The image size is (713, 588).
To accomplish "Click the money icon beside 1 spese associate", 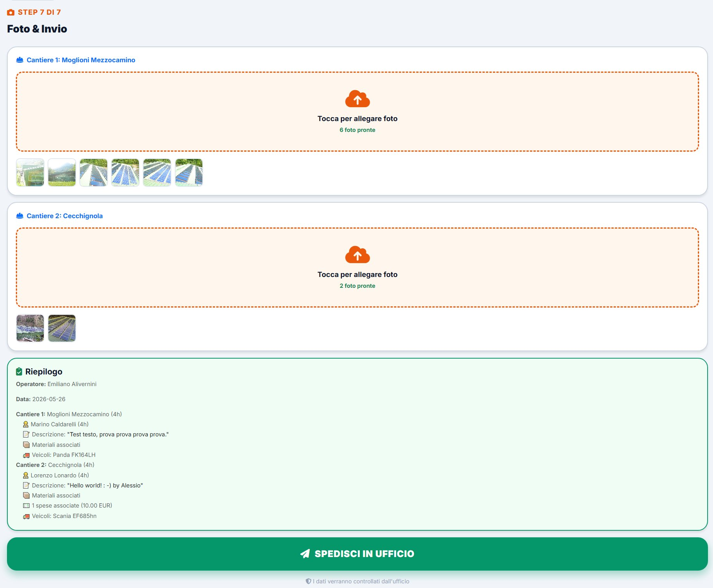I will click(x=26, y=506).
